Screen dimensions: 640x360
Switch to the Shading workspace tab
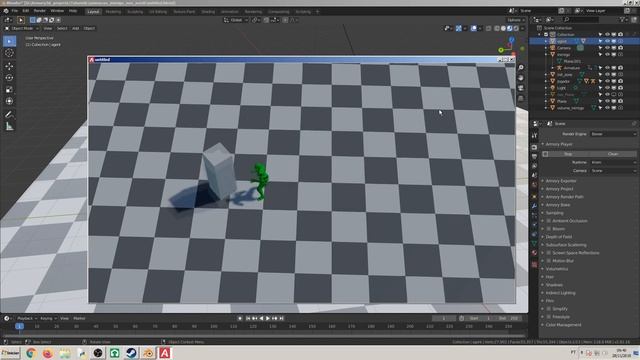[x=208, y=12]
